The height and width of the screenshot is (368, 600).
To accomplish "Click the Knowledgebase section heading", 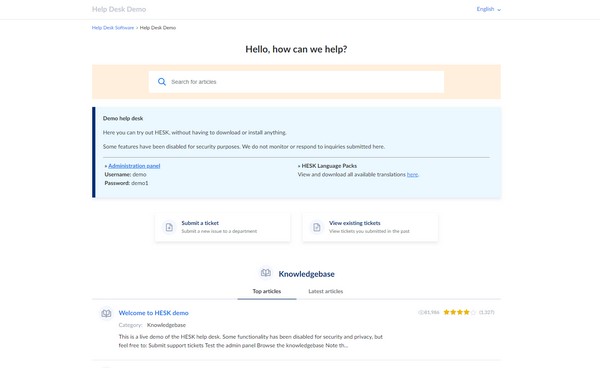I will tap(307, 274).
